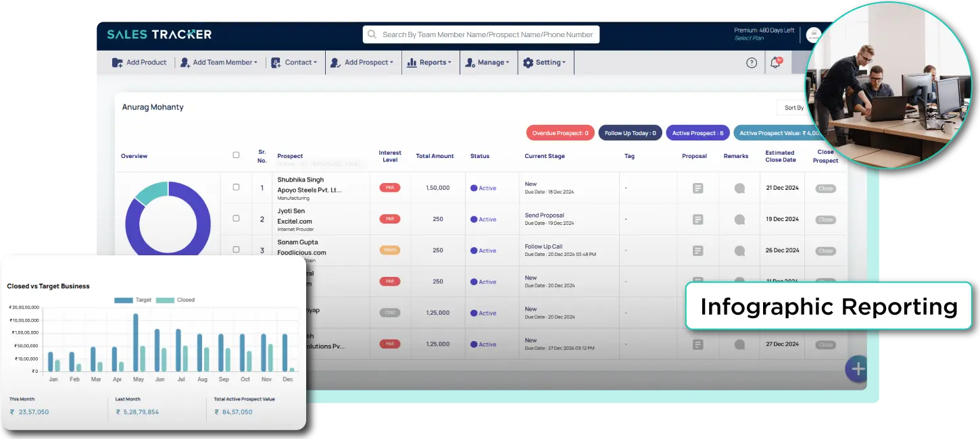
Task: Click the Add Product icon
Action: [x=118, y=63]
